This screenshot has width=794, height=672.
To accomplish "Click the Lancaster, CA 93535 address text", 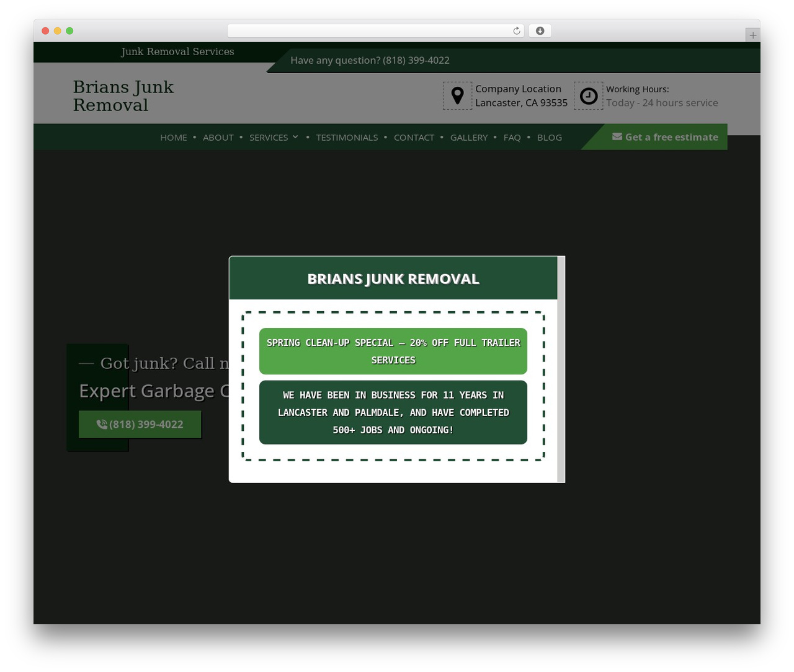I will click(x=521, y=103).
